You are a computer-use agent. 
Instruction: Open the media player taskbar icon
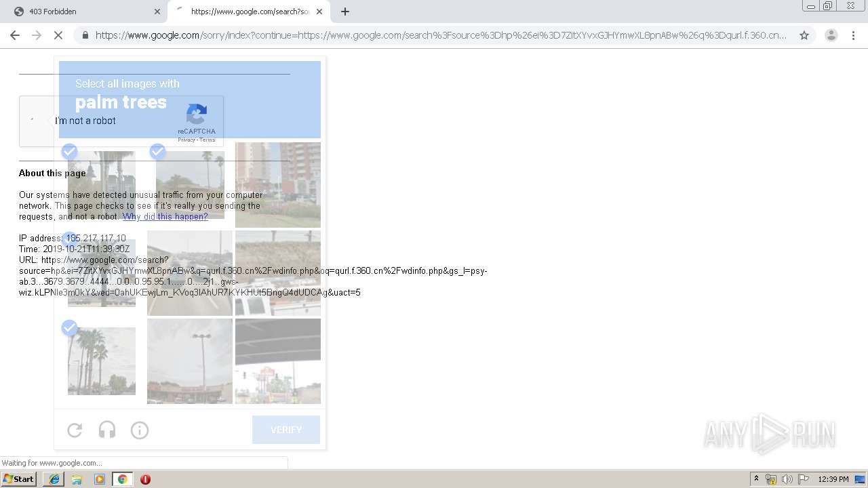pyautogui.click(x=100, y=479)
